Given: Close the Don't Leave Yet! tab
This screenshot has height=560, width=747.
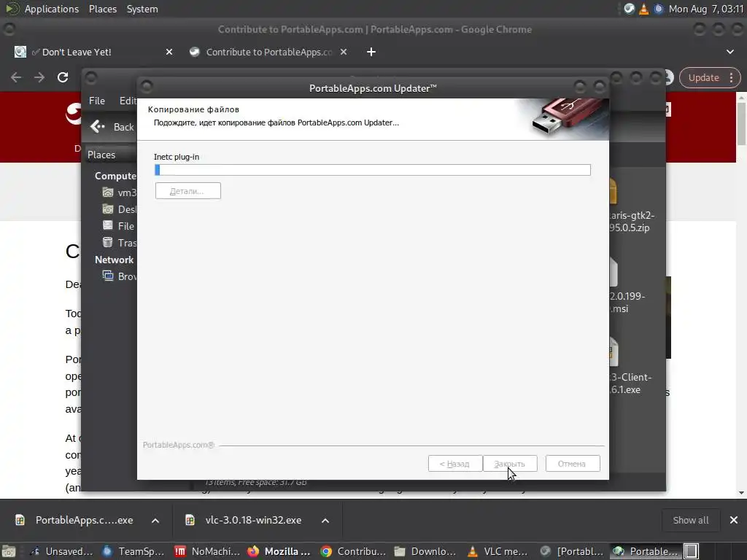Looking at the screenshot, I should (x=169, y=52).
